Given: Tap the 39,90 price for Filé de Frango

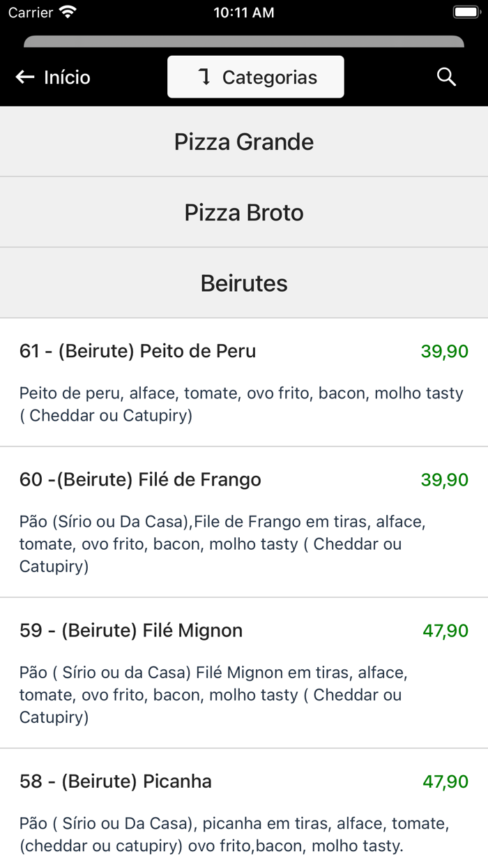Looking at the screenshot, I should point(444,479).
